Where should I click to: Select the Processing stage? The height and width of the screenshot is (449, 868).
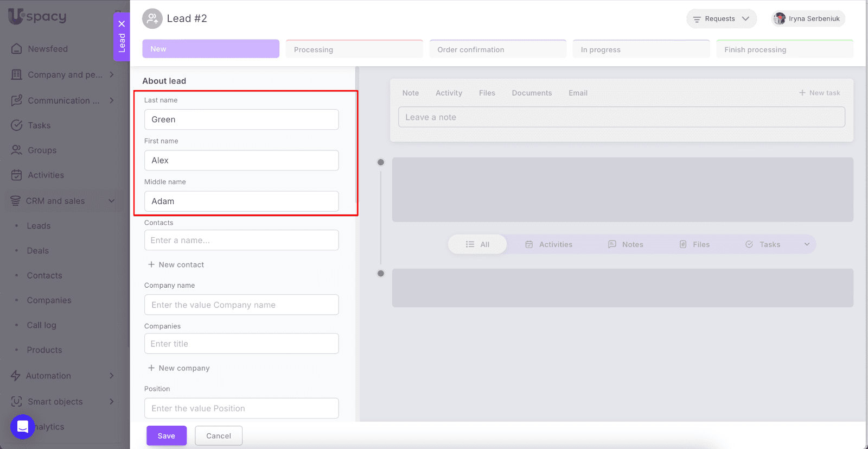click(354, 49)
